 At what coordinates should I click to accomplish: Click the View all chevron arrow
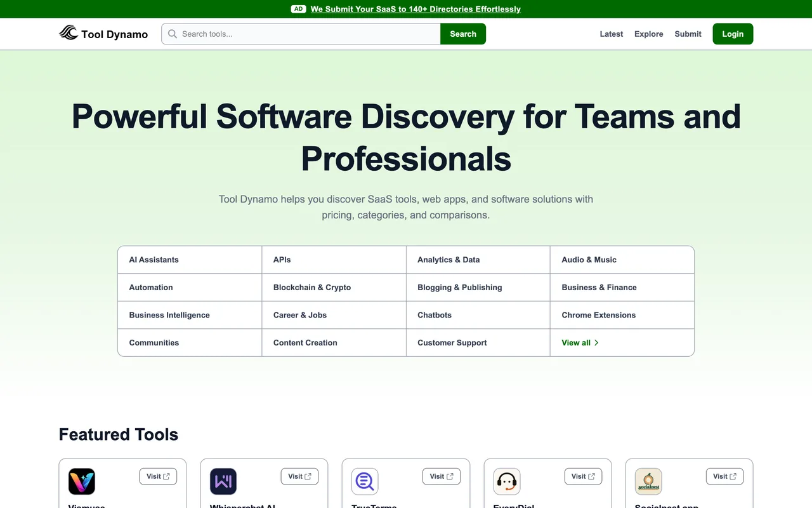point(596,343)
